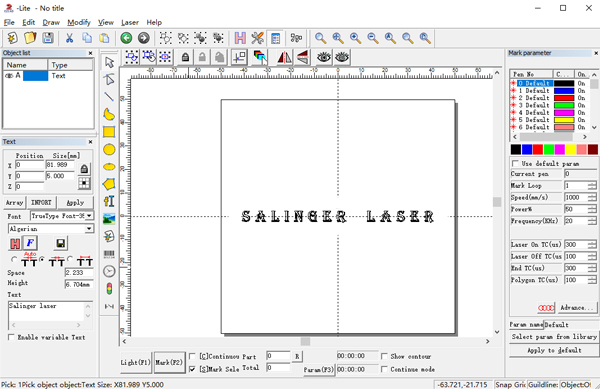
Task: Open the Draw menu
Action: point(51,22)
